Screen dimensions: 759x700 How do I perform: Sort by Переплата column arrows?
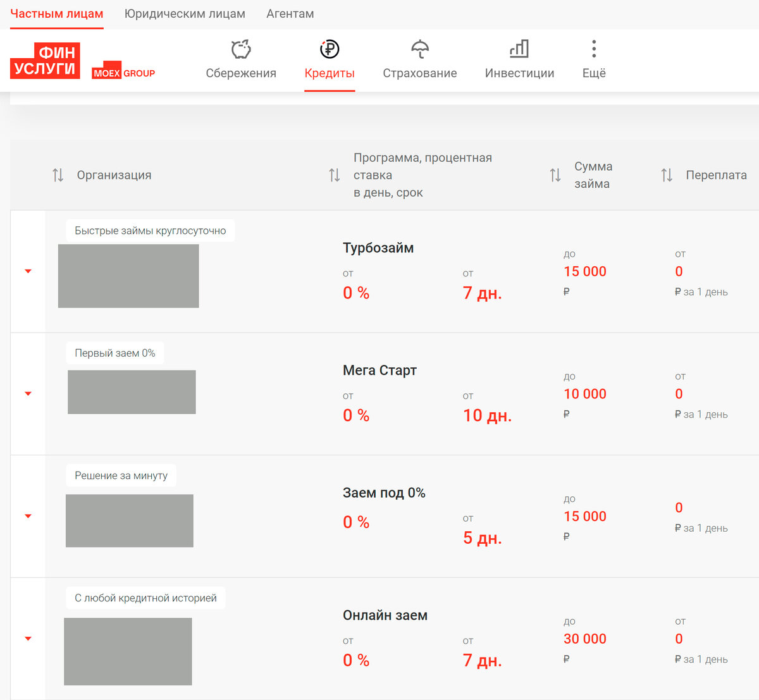coord(667,175)
